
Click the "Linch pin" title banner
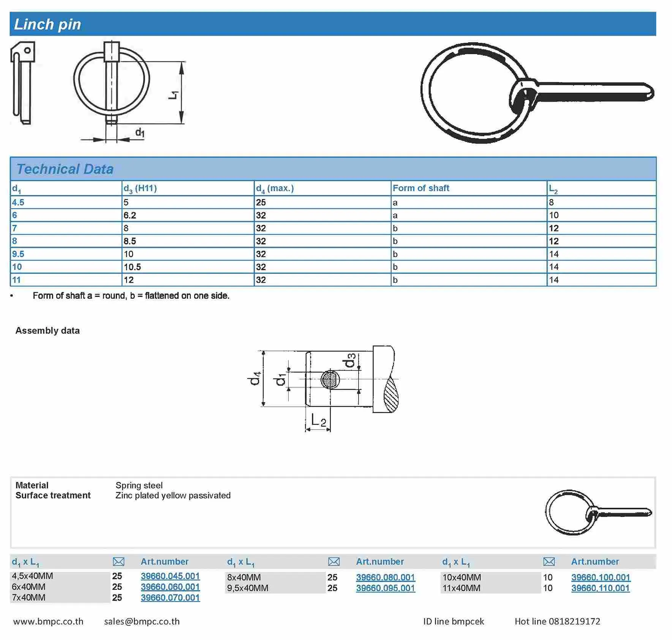(333, 24)
